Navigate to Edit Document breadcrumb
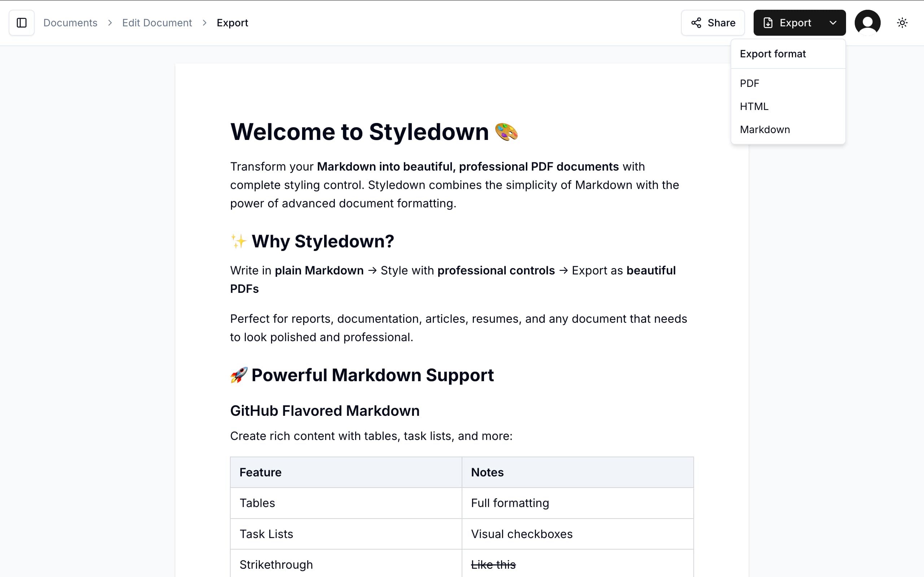This screenshot has width=924, height=577. 157,23
